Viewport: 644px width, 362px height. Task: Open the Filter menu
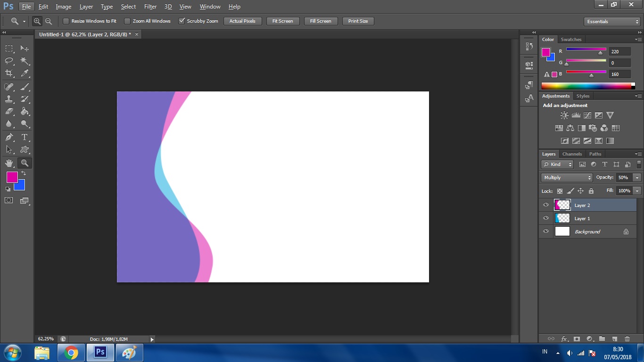coord(150,7)
